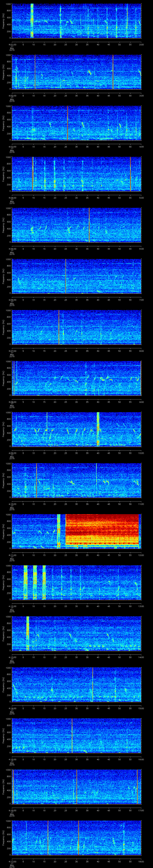
Task: Select the spectrogram panel starting at 4:04:00
Action: (x=77, y=174)
